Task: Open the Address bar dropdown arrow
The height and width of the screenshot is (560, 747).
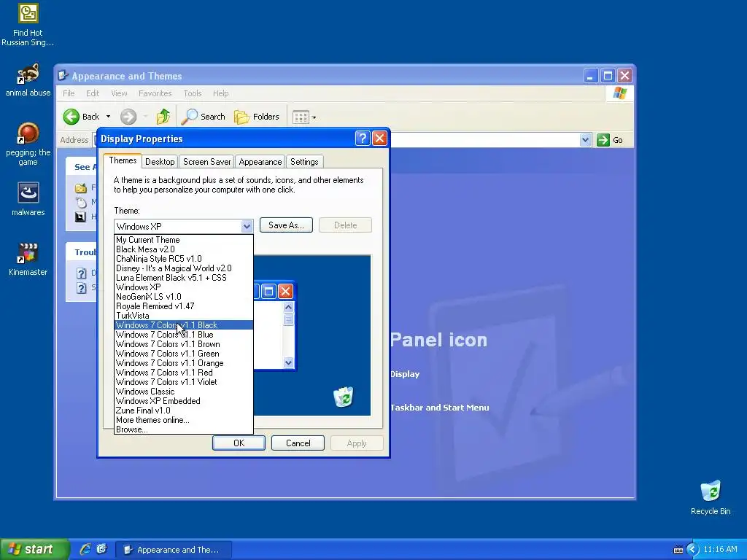Action: click(x=585, y=140)
